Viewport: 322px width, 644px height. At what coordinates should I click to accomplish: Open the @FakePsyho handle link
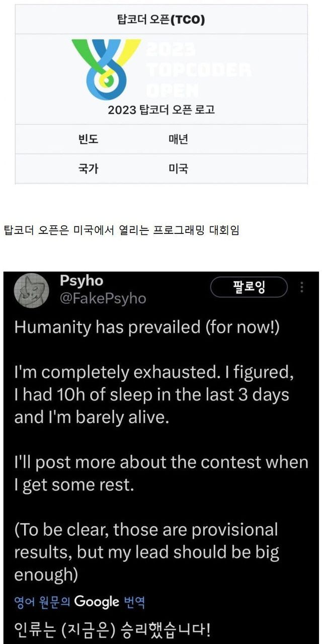(x=103, y=298)
